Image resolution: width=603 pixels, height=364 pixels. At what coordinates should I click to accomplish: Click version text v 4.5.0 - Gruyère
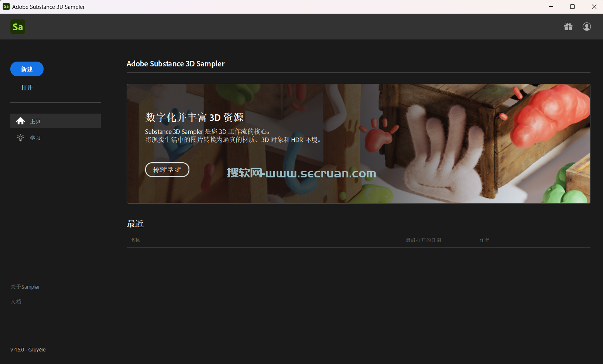pos(28,350)
